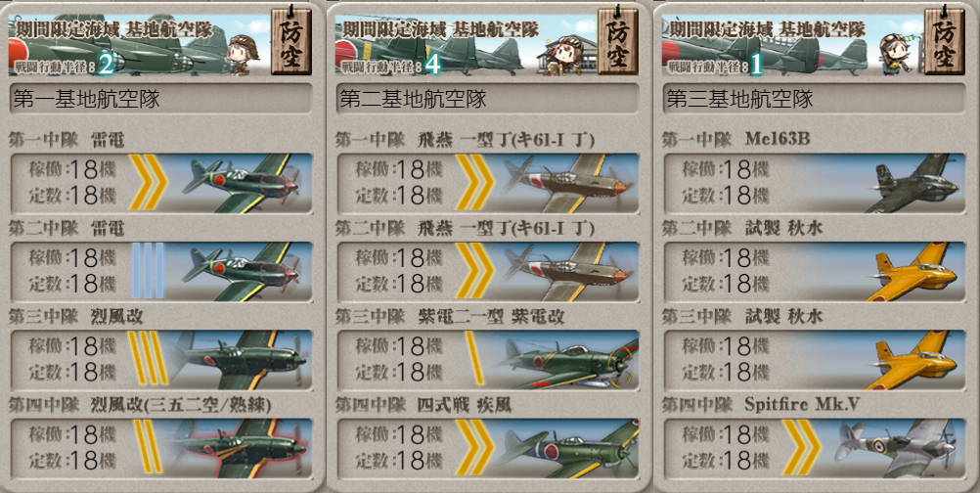Click the 烈風改(三五二空/熟練) plane icon

[238, 448]
